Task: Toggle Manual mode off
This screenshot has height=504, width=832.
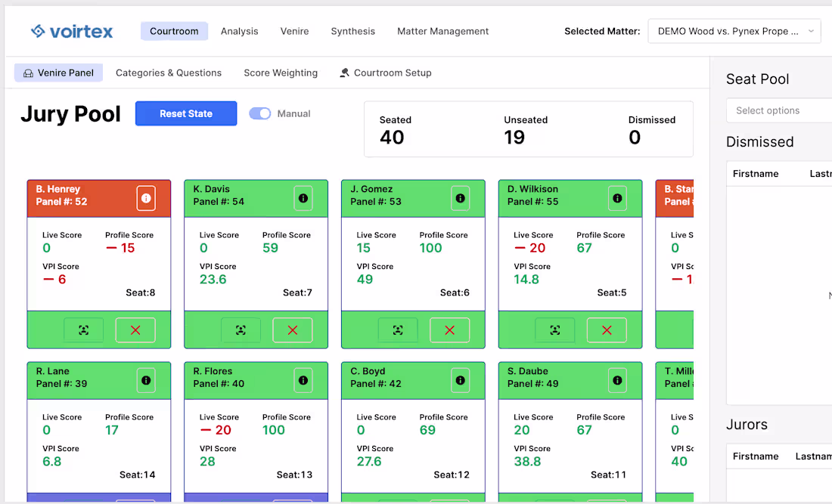Action: (x=260, y=113)
